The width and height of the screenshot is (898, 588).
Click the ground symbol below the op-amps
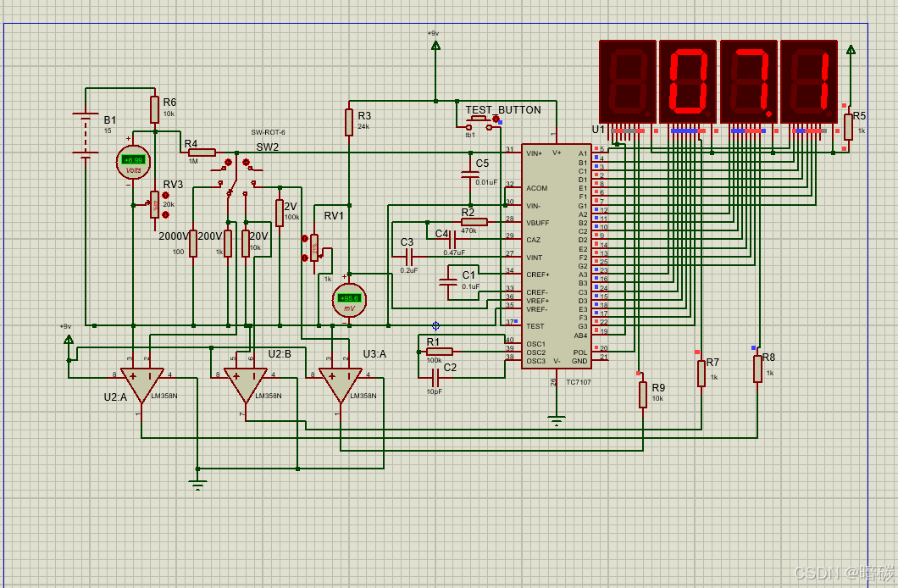pyautogui.click(x=197, y=485)
